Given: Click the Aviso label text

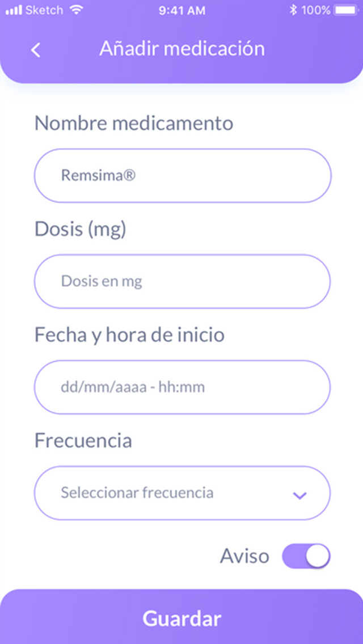Looking at the screenshot, I should [244, 556].
